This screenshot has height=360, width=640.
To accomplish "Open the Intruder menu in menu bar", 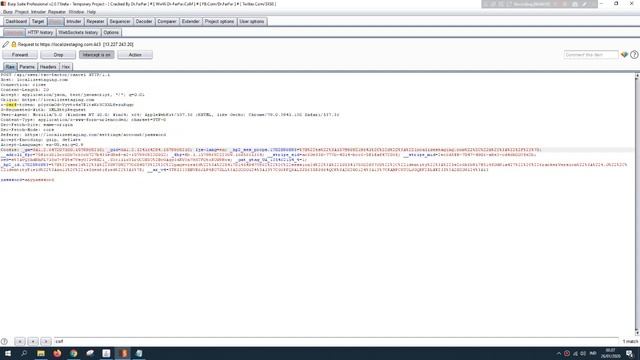I will click(38, 12).
